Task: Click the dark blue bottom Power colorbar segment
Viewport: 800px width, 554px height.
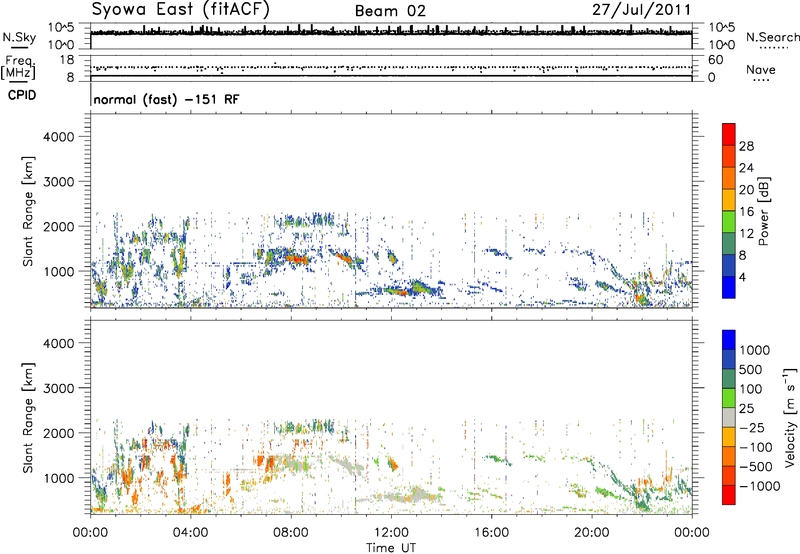Action: pyautogui.click(x=729, y=287)
